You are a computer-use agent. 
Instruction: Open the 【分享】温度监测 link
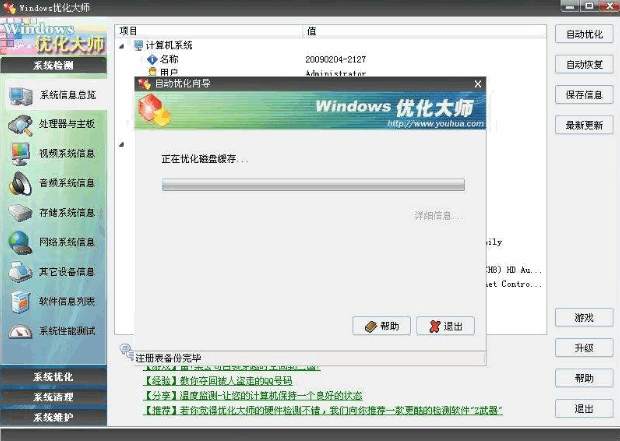253,396
